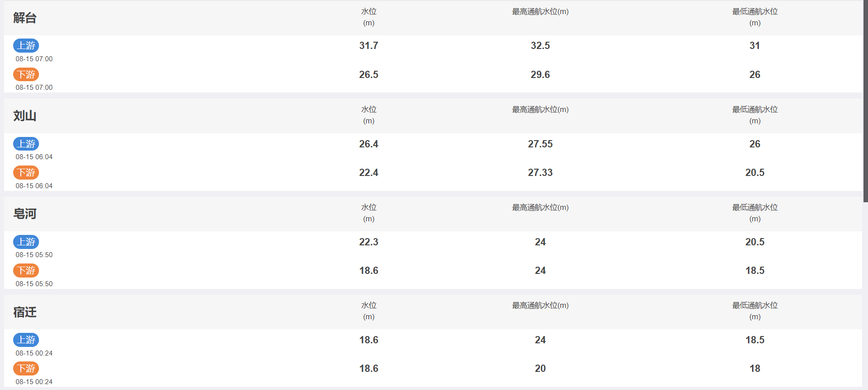Click 皂河 downstream lowest navigable level 18.5

[755, 270]
